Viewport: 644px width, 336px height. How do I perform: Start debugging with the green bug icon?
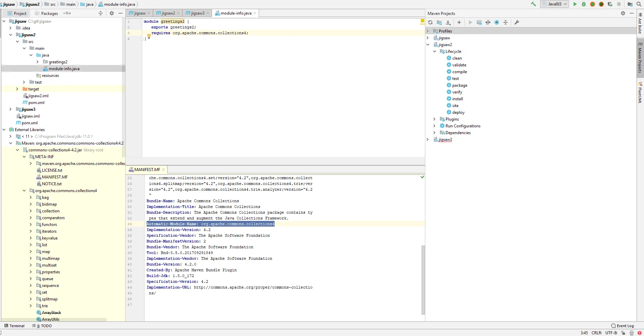[x=583, y=4]
